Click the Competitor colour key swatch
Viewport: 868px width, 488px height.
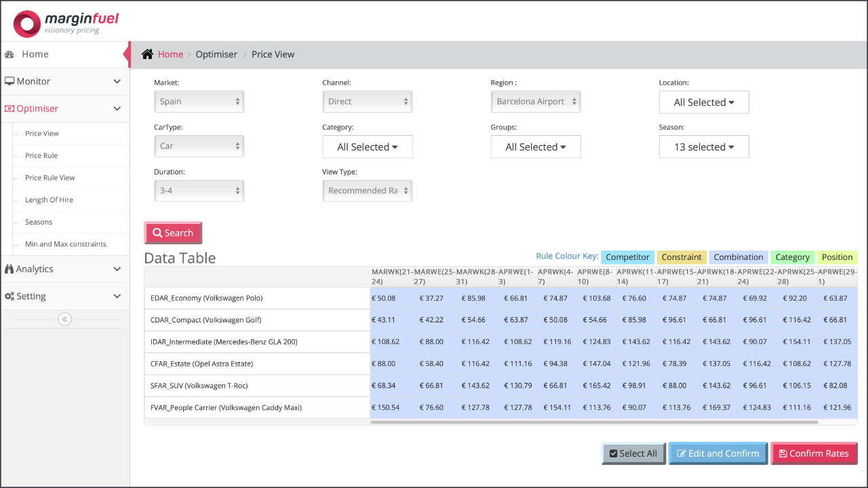(627, 257)
